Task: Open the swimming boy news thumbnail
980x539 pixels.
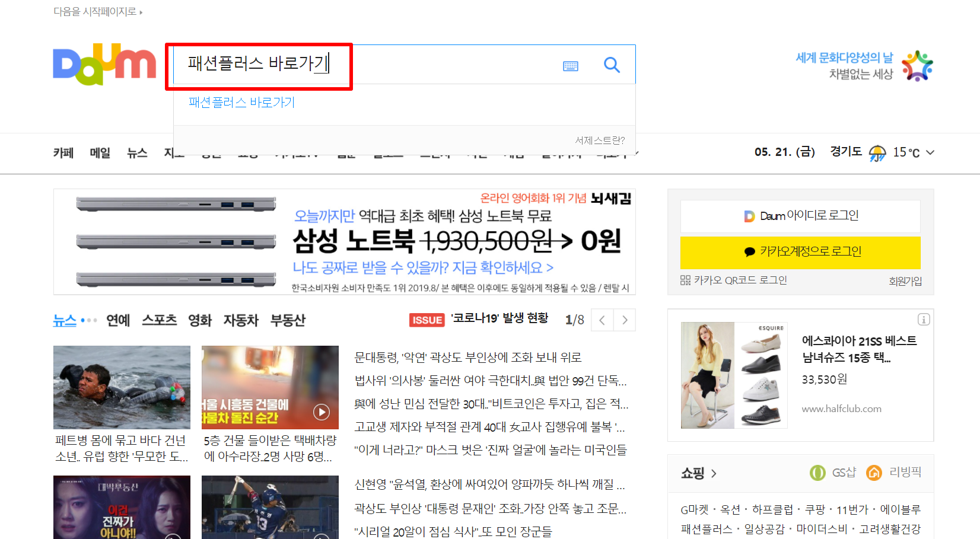Action: 122,387
